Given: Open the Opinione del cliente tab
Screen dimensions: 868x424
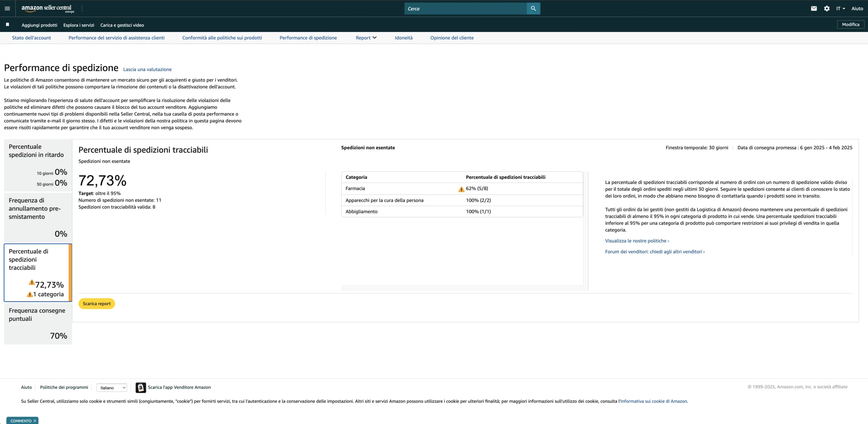Looking at the screenshot, I should [x=452, y=38].
